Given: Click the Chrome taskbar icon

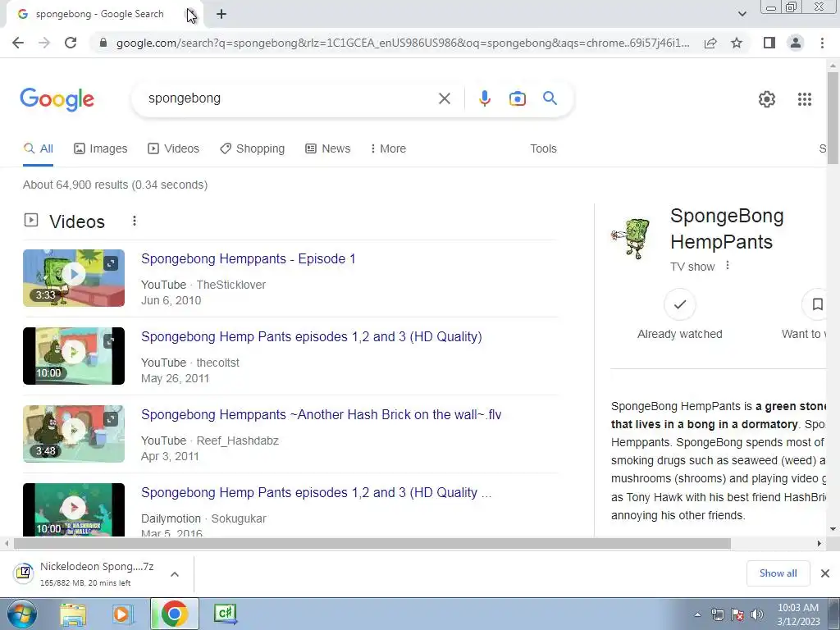Looking at the screenshot, I should coord(174,614).
